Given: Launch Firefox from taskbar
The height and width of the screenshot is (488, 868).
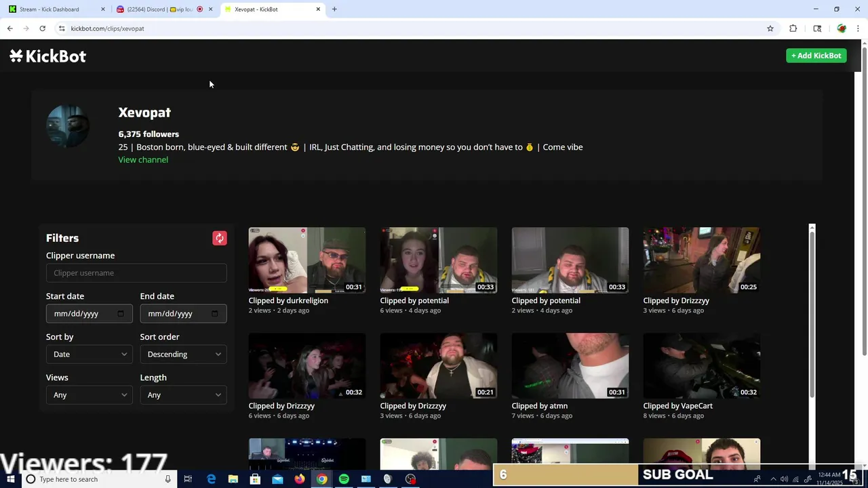Looking at the screenshot, I should pyautogui.click(x=300, y=479).
